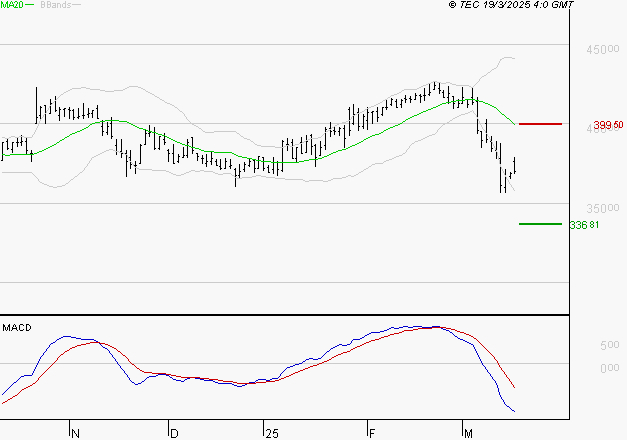This screenshot has height=440, width=627.
Task: Toggle the BBands legend label
Action: [x=55, y=6]
